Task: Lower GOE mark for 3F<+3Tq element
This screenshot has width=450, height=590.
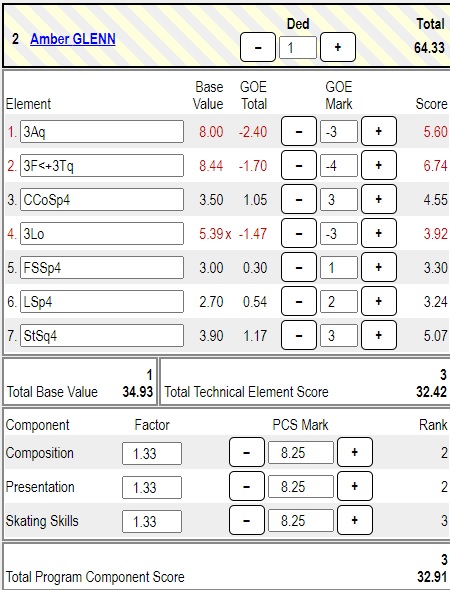Action: click(299, 165)
